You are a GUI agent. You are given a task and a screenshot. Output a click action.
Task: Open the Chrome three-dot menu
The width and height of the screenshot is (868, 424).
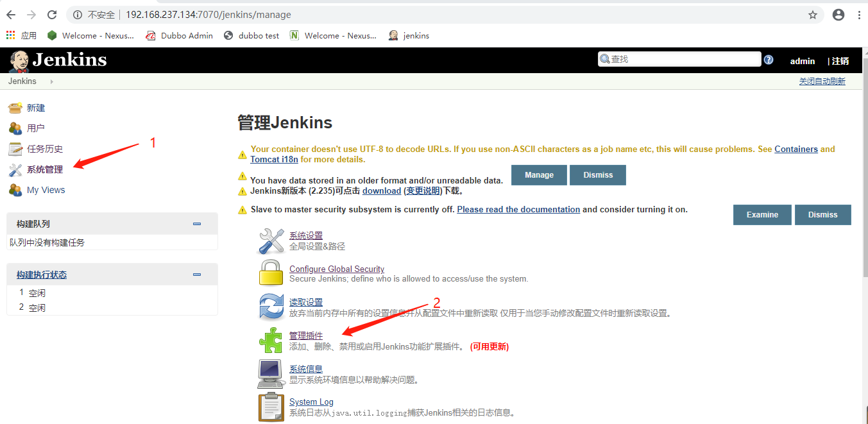point(858,14)
